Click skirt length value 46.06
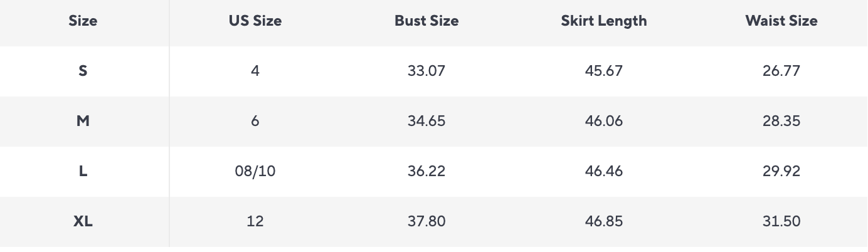Image resolution: width=868 pixels, height=252 pixels. pos(604,121)
